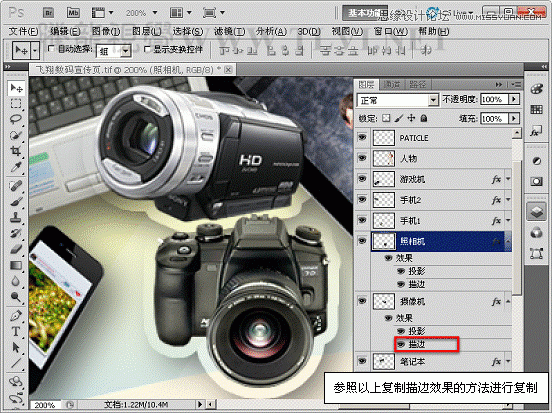Screen dimensions: 552x413
Task: Select the Clone Stamp tool
Action: point(16,217)
